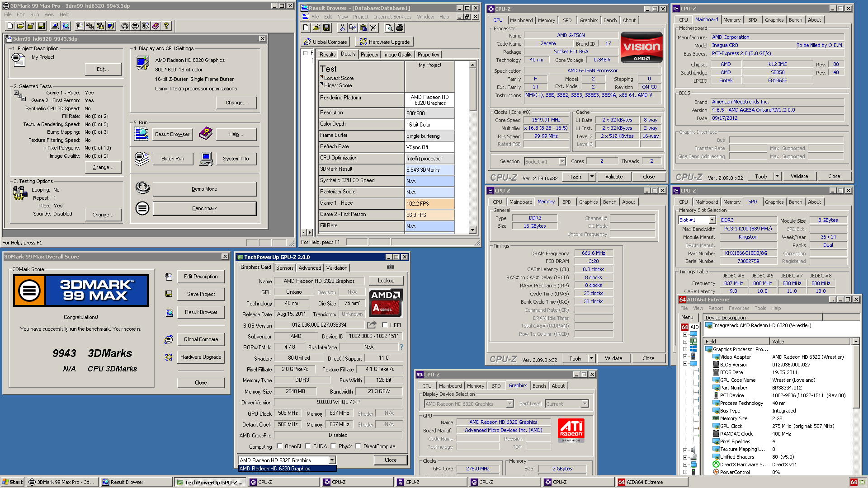Click Hardware Upgrade atom icon in Overall Score dialog
Image resolution: width=868 pixels, height=488 pixels.
(169, 357)
